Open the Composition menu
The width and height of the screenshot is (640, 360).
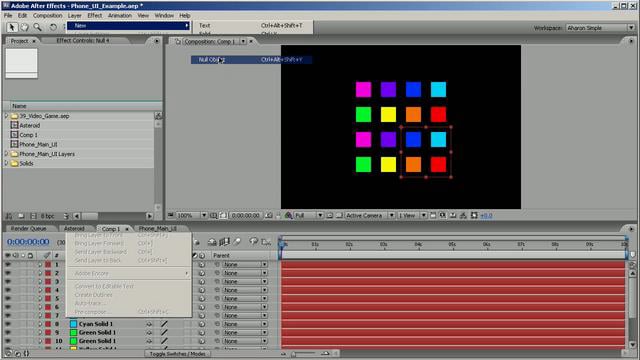(47, 16)
